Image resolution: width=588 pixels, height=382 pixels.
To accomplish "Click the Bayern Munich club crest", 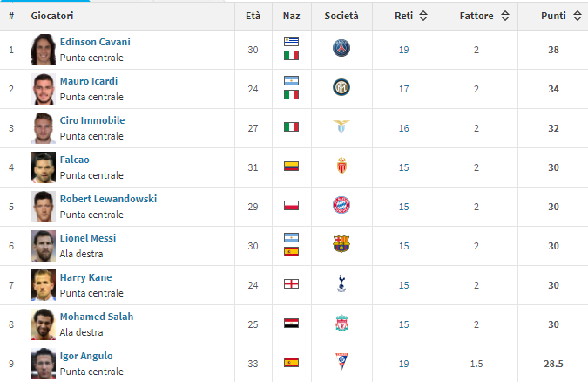I will 341,205.
